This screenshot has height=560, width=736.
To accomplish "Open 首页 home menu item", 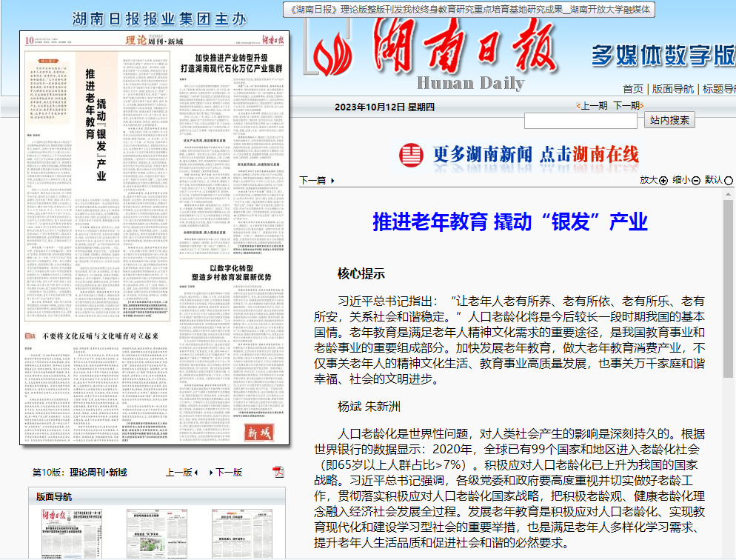I will [x=633, y=89].
